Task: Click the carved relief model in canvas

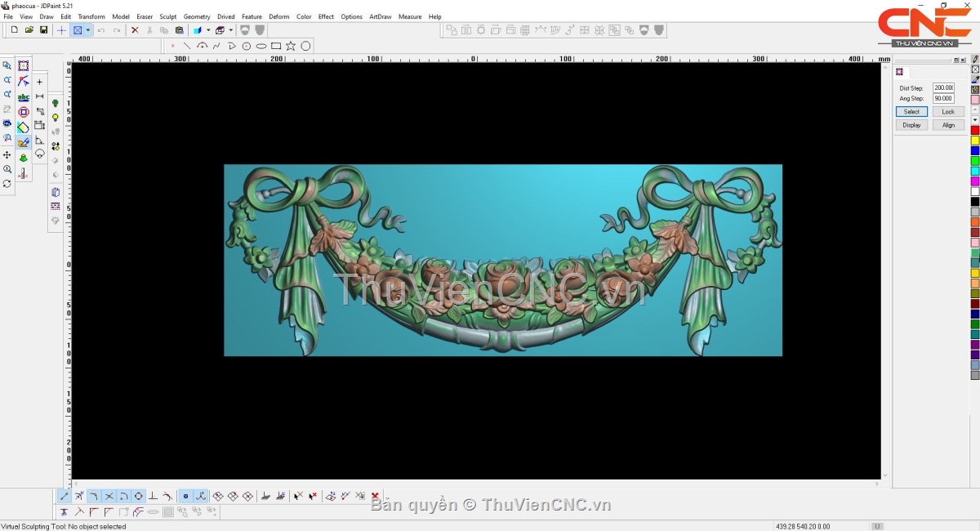Action: tap(503, 261)
